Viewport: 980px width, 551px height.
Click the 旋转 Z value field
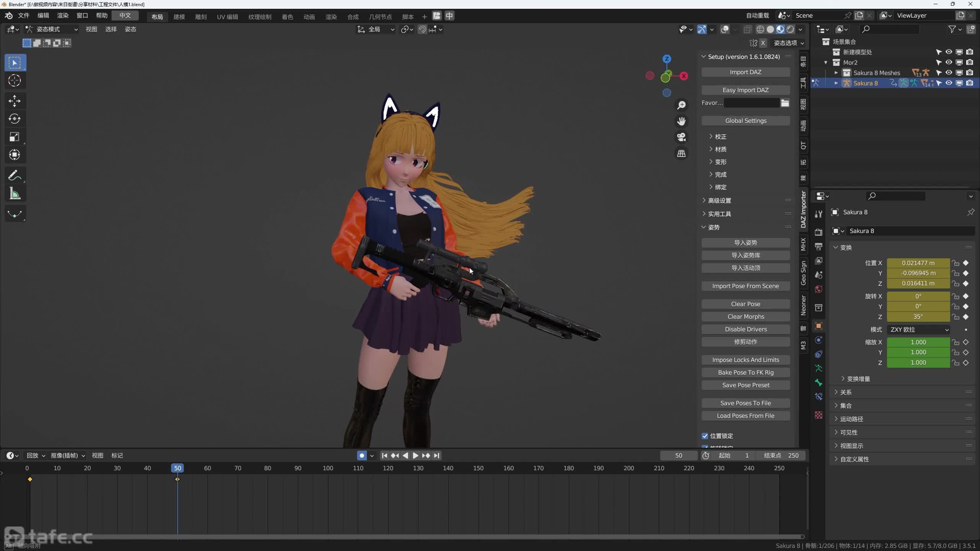point(918,317)
